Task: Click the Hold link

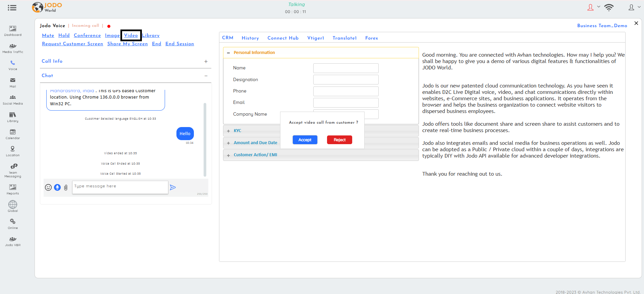Action: point(64,36)
